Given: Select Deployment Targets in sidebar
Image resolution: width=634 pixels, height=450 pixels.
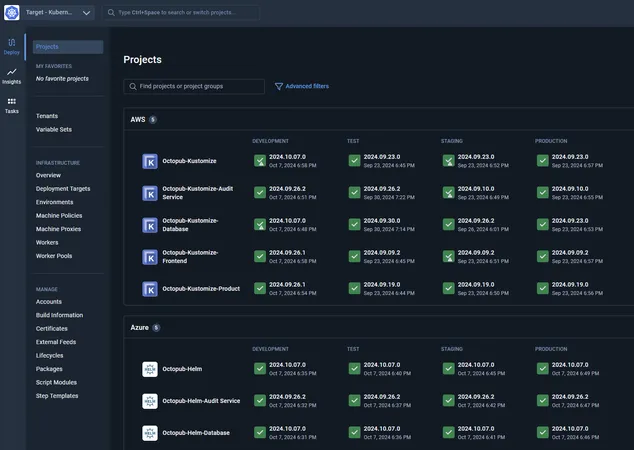Looking at the screenshot, I should click(63, 188).
